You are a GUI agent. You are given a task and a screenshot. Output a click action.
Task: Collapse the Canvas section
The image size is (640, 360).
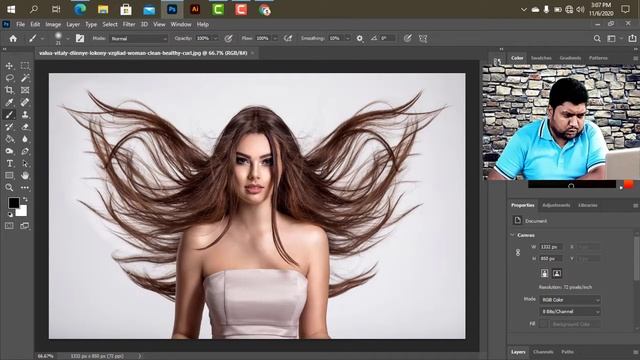pyautogui.click(x=513, y=235)
